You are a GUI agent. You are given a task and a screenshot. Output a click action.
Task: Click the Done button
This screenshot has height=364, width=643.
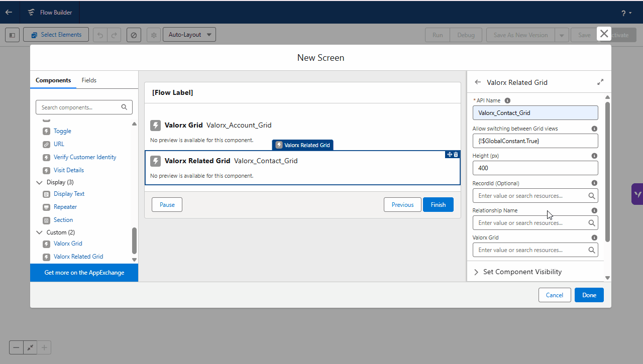pyautogui.click(x=589, y=295)
